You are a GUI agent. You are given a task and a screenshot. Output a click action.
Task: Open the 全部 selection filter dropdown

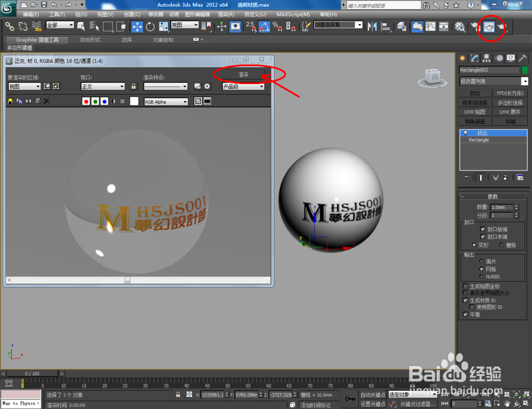coord(60,25)
